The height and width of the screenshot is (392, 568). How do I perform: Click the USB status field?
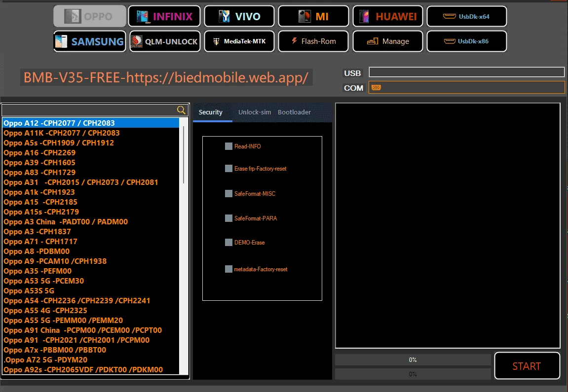click(x=466, y=72)
